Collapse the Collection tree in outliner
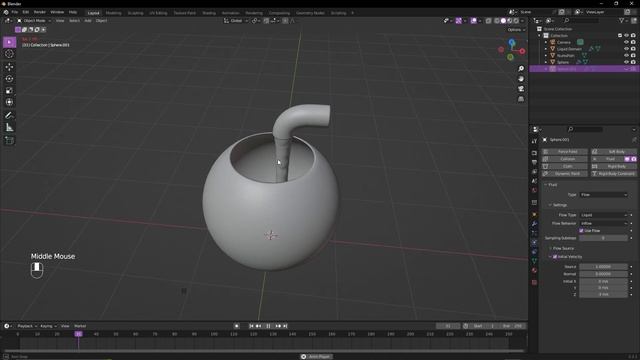Screen dimensions: 640x360 click(x=540, y=36)
